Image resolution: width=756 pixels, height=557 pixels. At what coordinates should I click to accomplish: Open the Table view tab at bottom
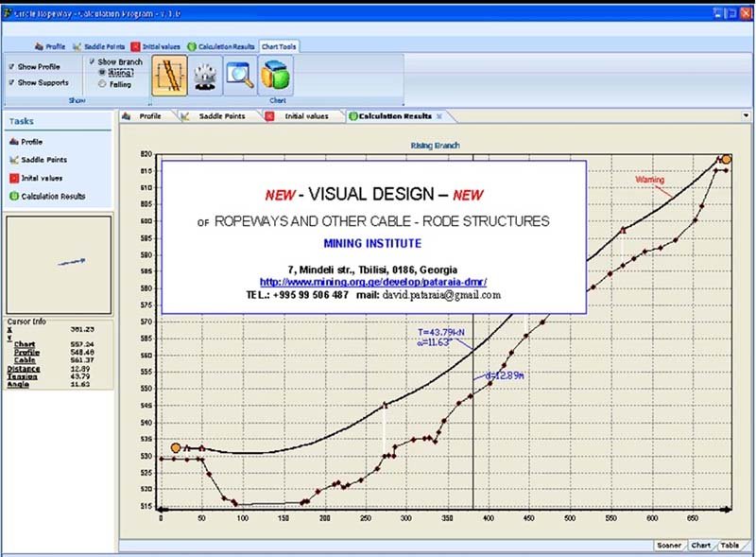point(730,545)
